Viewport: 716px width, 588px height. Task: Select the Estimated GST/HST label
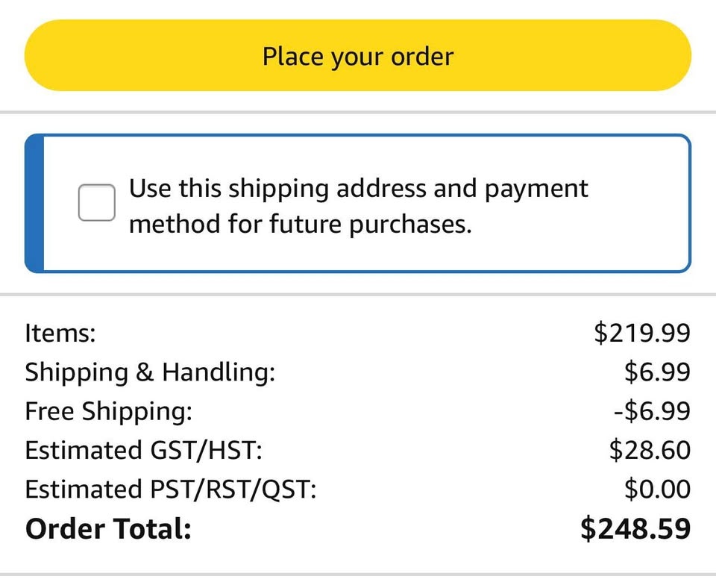pyautogui.click(x=143, y=450)
